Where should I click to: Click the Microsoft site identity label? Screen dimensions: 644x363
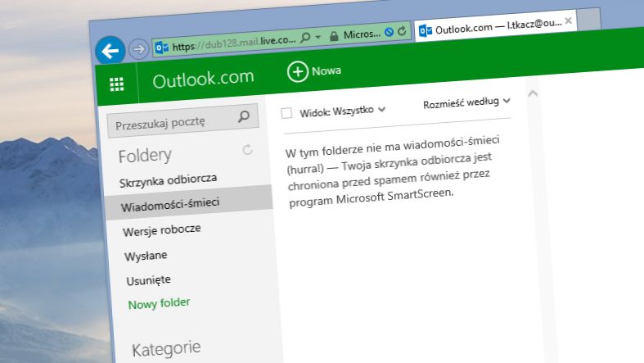click(362, 34)
